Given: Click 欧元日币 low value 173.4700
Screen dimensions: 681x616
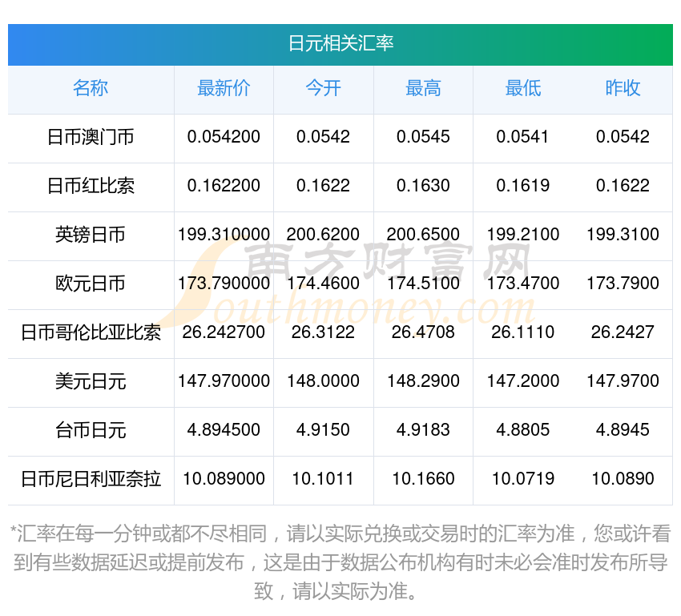Looking at the screenshot, I should click(523, 284).
